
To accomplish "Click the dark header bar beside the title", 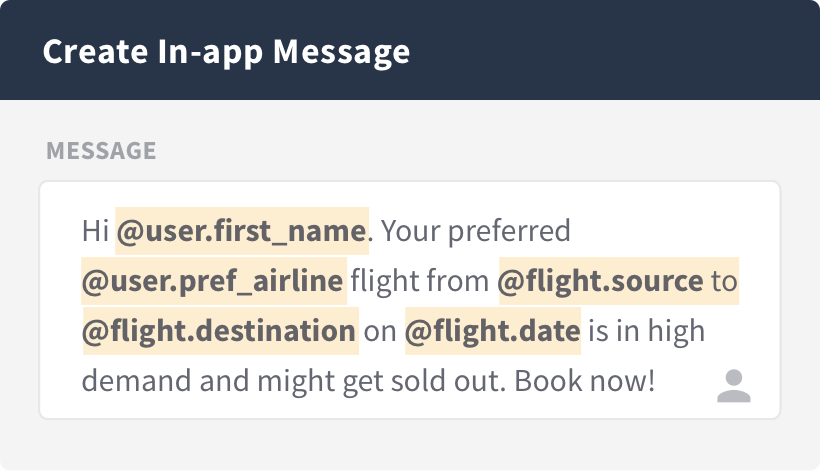I will 620,51.
